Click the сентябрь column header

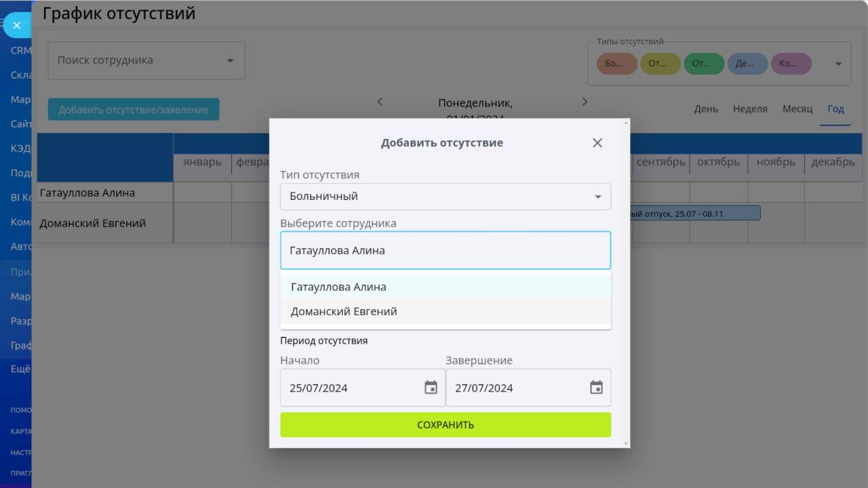[x=660, y=163]
